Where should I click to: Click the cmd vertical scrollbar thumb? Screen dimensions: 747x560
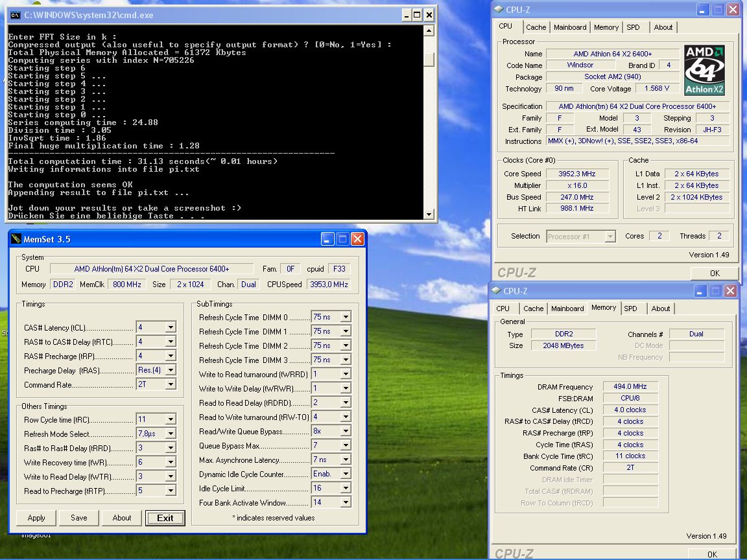click(429, 59)
